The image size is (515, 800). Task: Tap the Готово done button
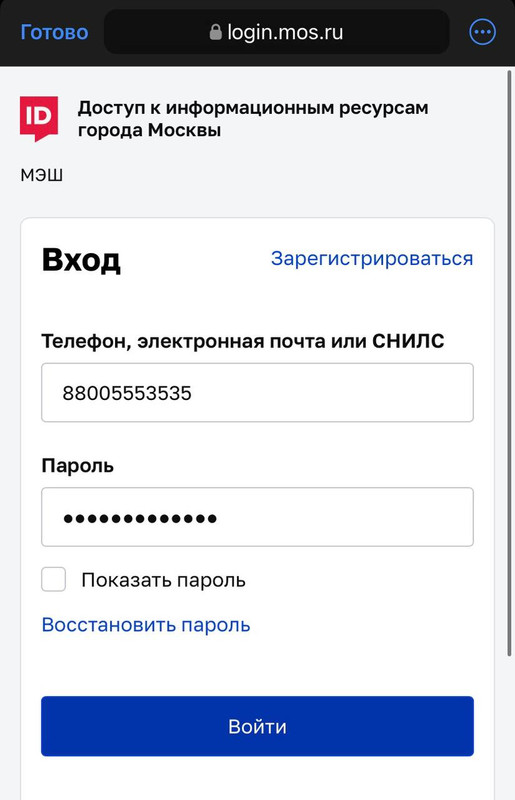point(54,32)
